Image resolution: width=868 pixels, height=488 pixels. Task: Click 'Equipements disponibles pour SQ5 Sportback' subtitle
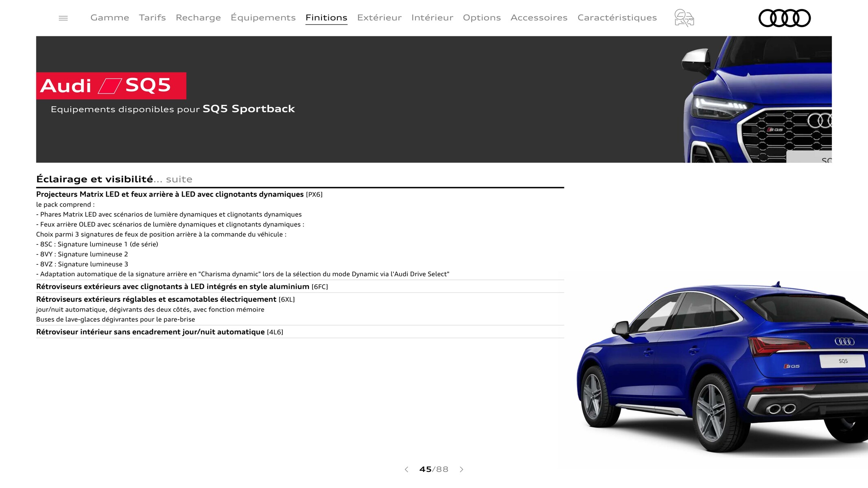tap(173, 109)
